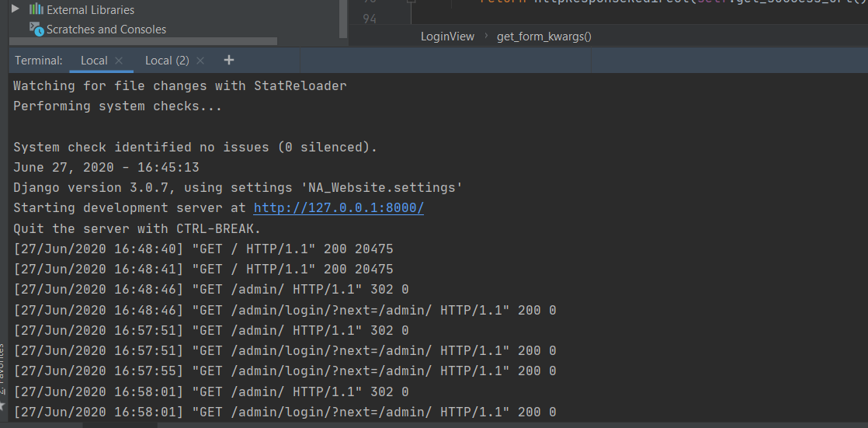The height and width of the screenshot is (428, 868).
Task: Click the 16:48:46 /admin/login/ 200 entry
Action: 284,310
